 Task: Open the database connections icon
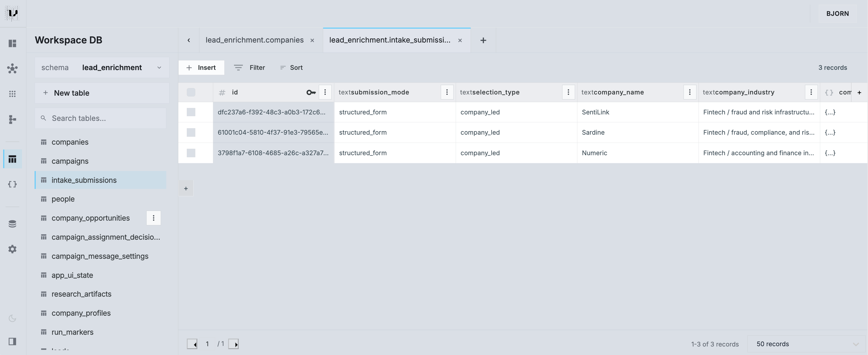(x=13, y=223)
